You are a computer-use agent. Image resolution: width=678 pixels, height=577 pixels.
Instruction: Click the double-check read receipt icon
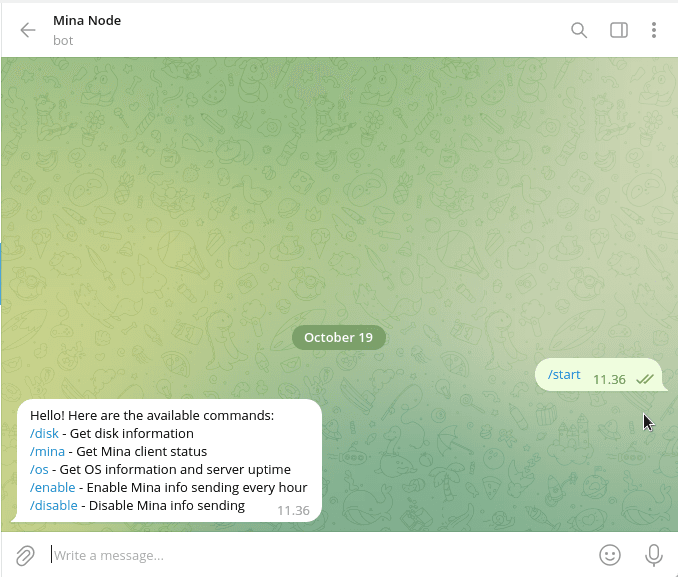(645, 379)
